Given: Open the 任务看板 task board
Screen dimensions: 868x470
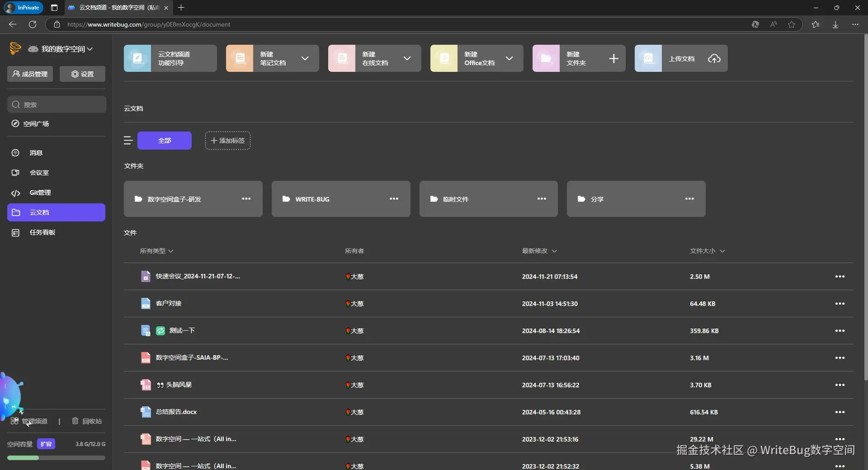Looking at the screenshot, I should click(x=42, y=232).
